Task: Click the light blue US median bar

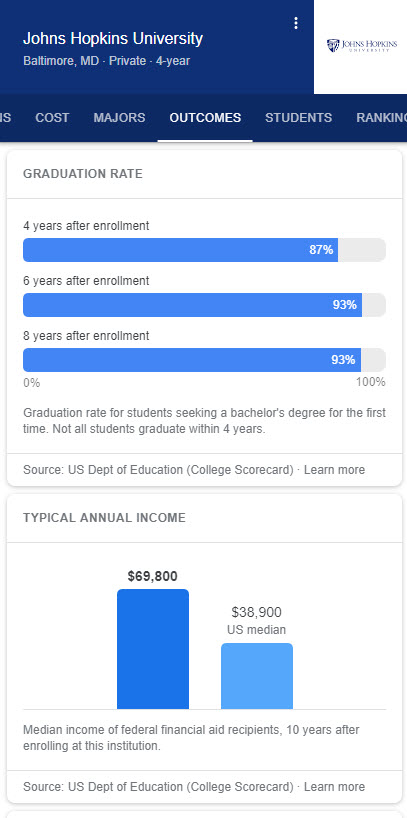Action: coord(257,676)
